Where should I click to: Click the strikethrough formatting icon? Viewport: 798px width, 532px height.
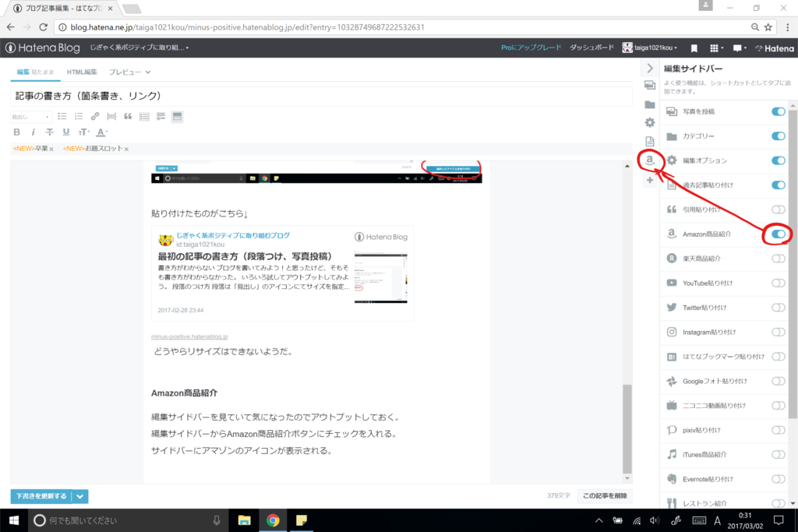click(48, 132)
